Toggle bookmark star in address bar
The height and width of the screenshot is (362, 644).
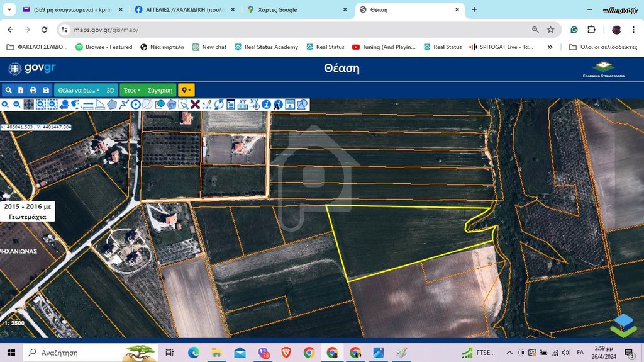(x=551, y=30)
